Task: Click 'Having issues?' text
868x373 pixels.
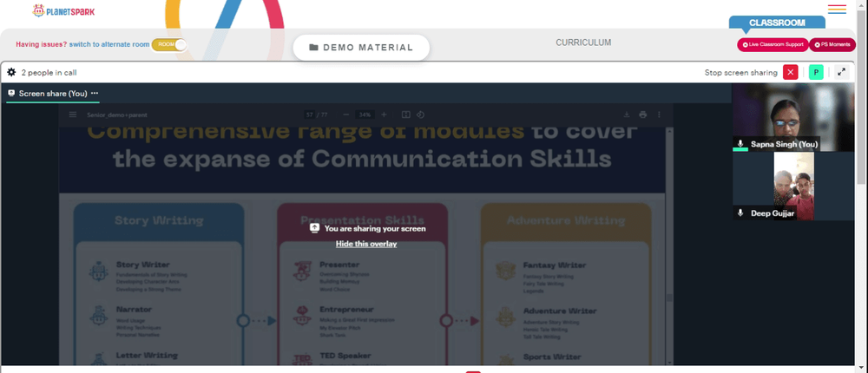Action: 42,44
